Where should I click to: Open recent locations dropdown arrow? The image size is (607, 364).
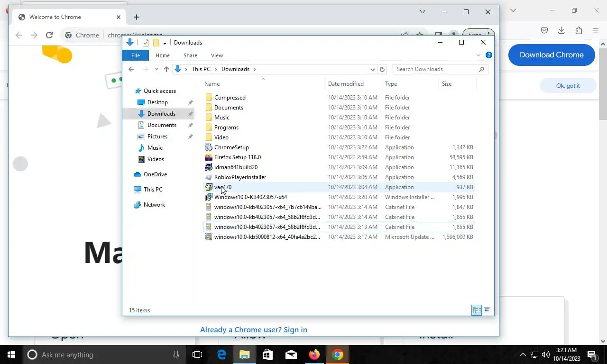(x=156, y=69)
